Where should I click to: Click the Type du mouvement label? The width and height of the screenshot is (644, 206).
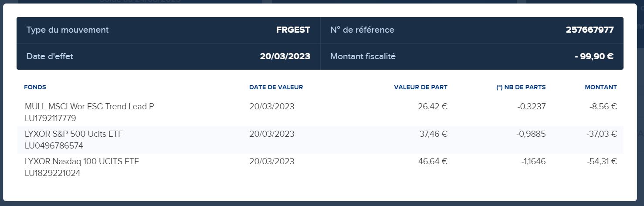pyautogui.click(x=68, y=30)
